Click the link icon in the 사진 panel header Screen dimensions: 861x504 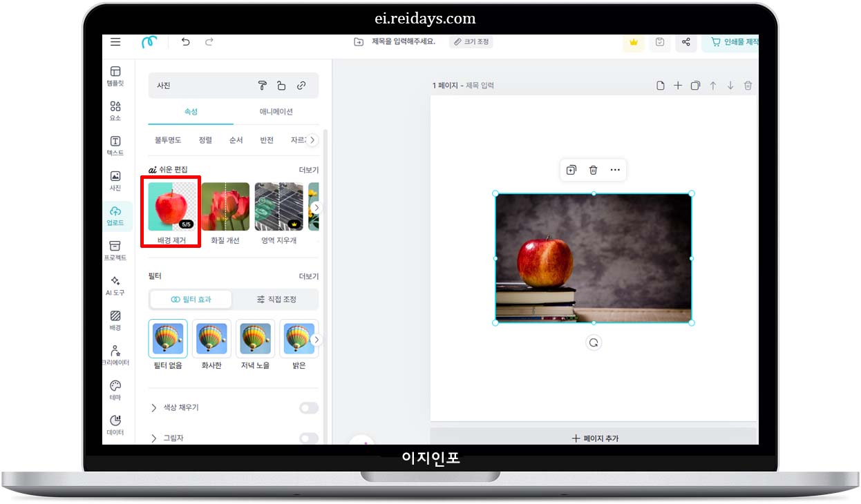pos(301,85)
